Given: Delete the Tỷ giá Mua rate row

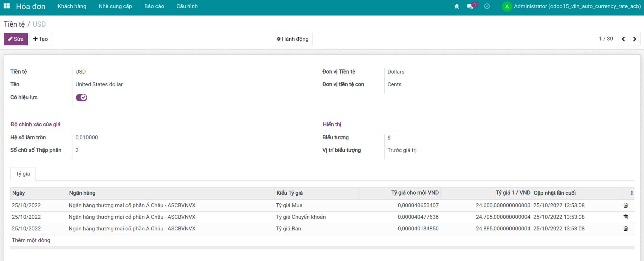Looking at the screenshot, I should coord(625,205).
